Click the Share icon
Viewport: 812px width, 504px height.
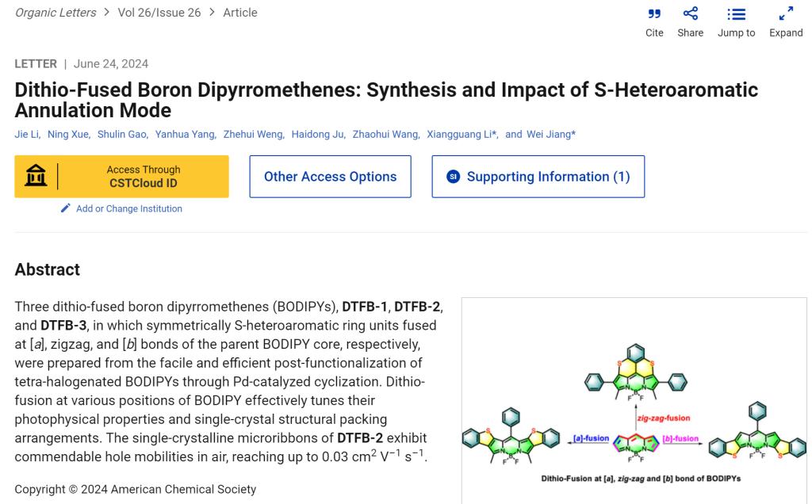[x=690, y=14]
